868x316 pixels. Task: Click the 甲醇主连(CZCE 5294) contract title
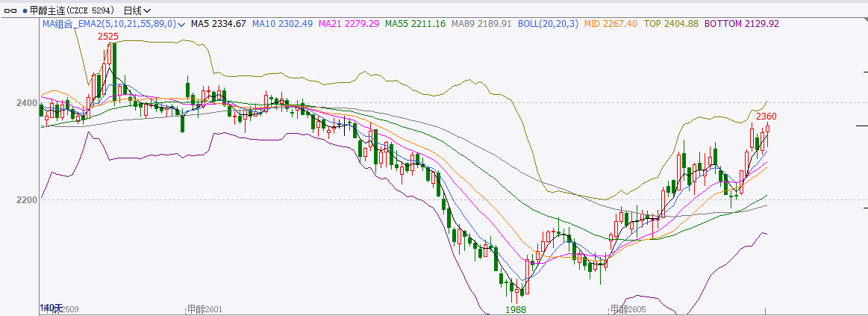72,10
